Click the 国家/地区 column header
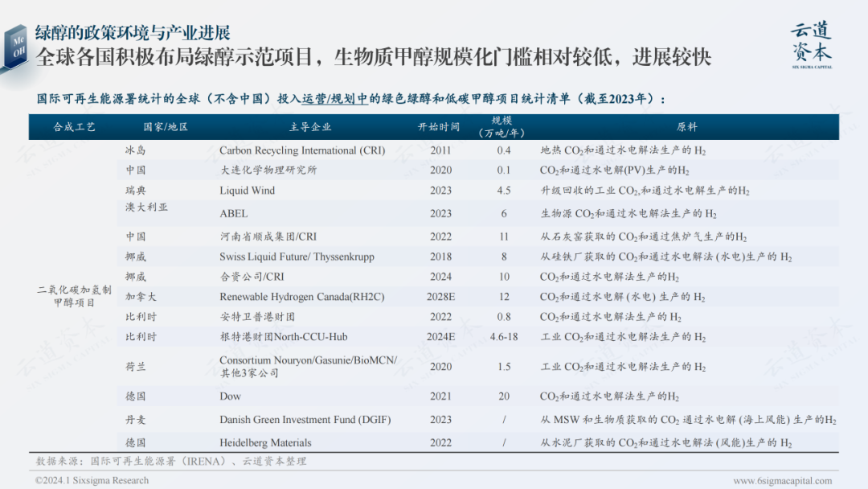 coord(166,127)
